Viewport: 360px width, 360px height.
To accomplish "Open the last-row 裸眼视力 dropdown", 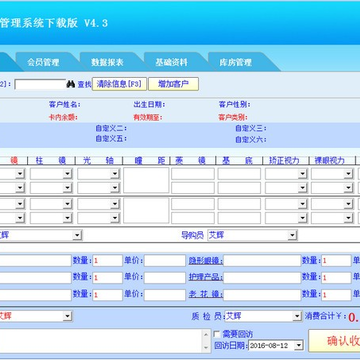I will pos(349,218).
